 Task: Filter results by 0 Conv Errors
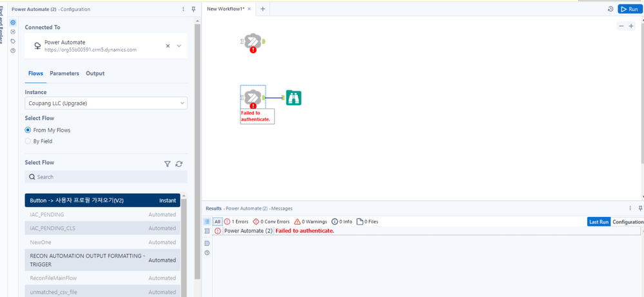[x=271, y=221]
